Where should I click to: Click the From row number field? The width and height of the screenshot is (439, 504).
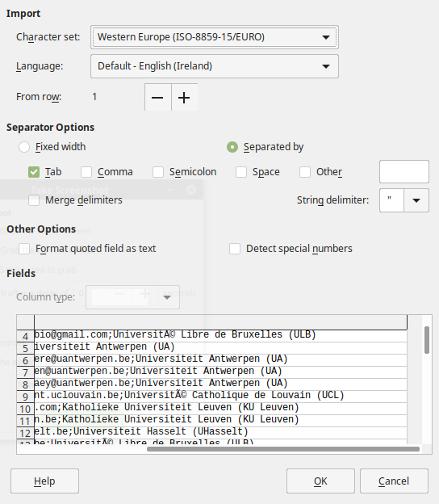(x=117, y=97)
